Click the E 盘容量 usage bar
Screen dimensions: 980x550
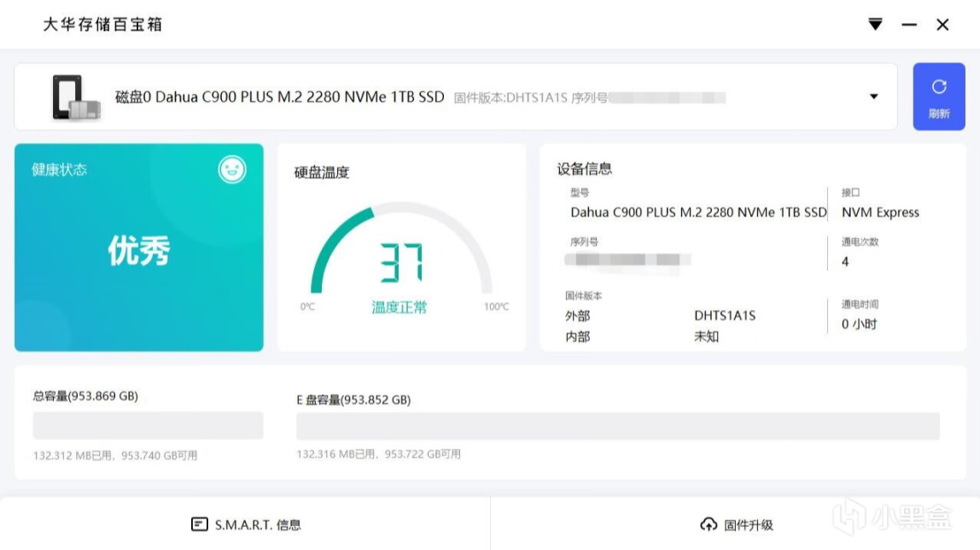617,426
